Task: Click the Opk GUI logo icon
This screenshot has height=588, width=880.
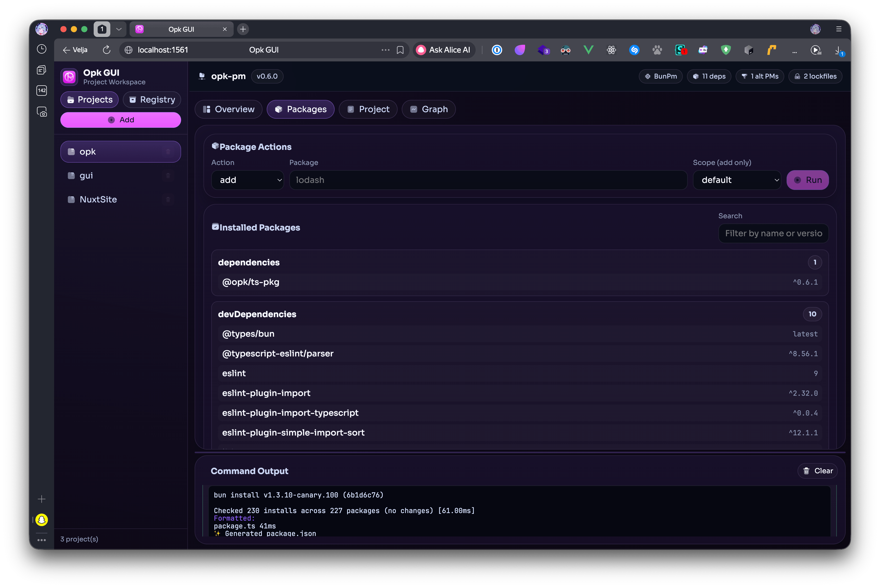Action: click(69, 77)
